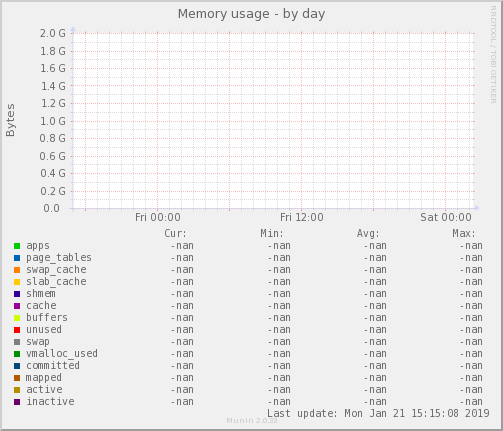Click the dark purple inactive swatch
The height and width of the screenshot is (431, 503).
coord(17,402)
